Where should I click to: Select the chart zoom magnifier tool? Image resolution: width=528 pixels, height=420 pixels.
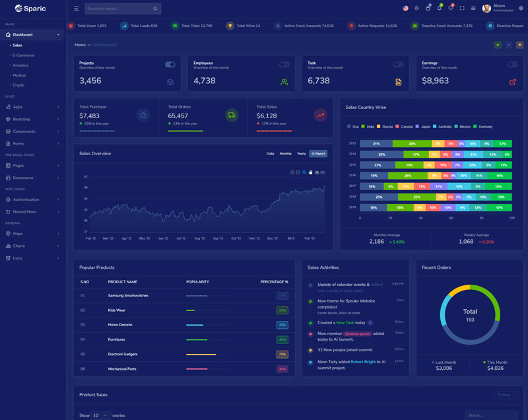click(304, 172)
